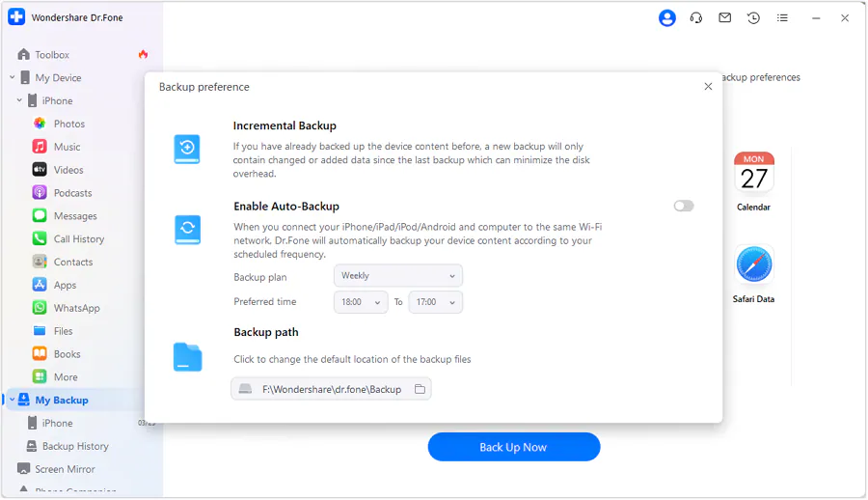This screenshot has width=868, height=500.
Task: Open the 17:00 end time dropdown
Action: pyautogui.click(x=435, y=302)
